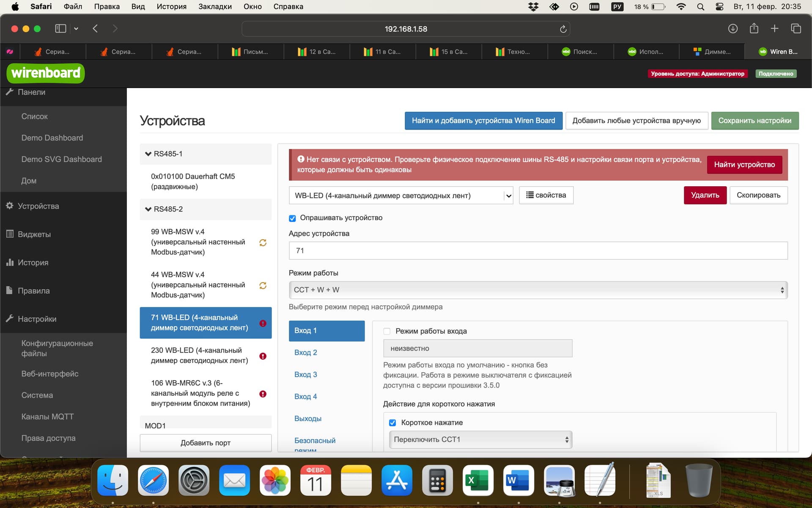This screenshot has height=508, width=812.
Task: Uncheck Опрашивать устройство checkbox
Action: pyautogui.click(x=292, y=218)
